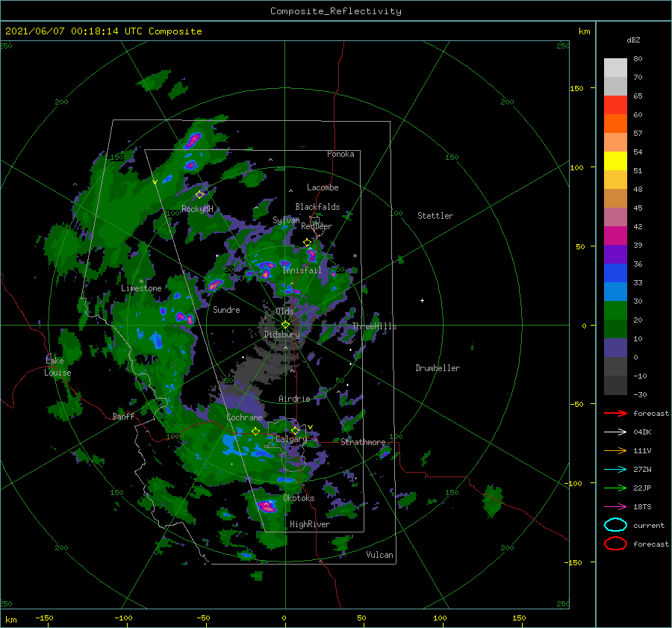
Task: Click the dBZ legend heading
Action: click(633, 40)
